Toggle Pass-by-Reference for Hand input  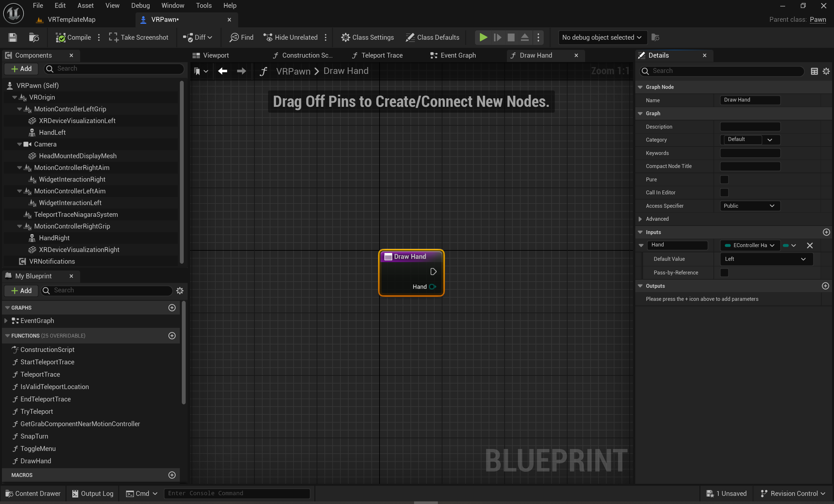pos(725,273)
